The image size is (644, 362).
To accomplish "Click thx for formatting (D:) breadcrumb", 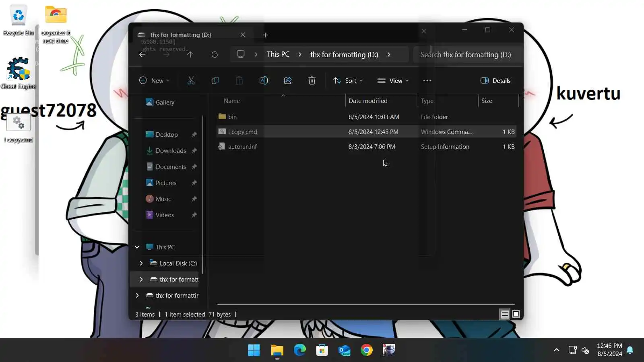I will click(344, 54).
